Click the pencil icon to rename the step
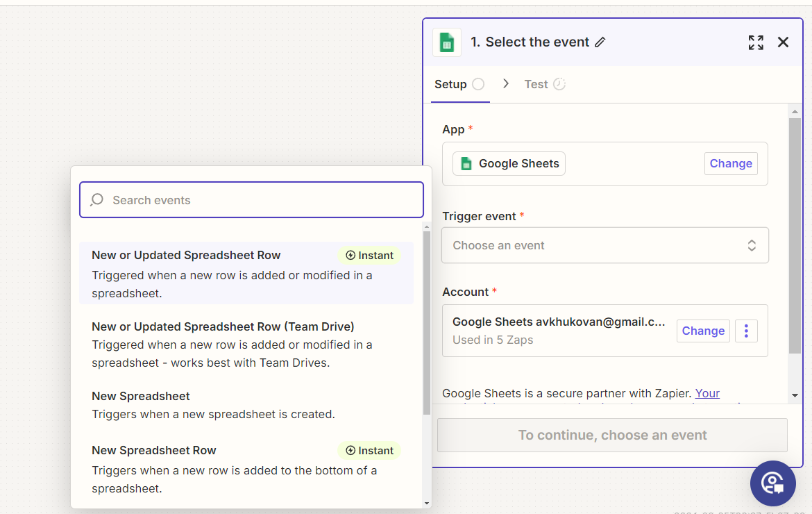812x514 pixels. pos(600,42)
